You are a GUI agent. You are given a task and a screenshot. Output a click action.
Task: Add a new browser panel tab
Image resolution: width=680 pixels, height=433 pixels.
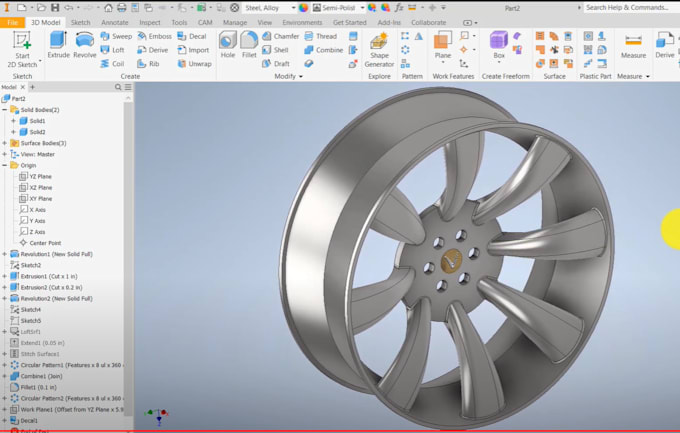coord(33,87)
